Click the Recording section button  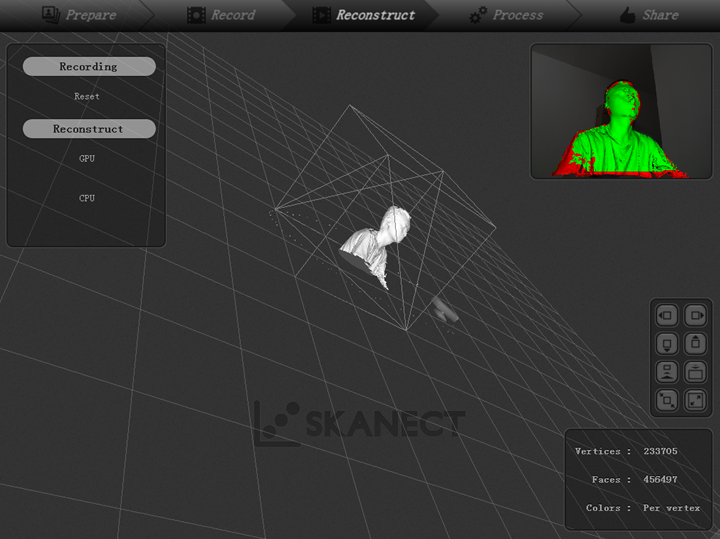click(89, 67)
